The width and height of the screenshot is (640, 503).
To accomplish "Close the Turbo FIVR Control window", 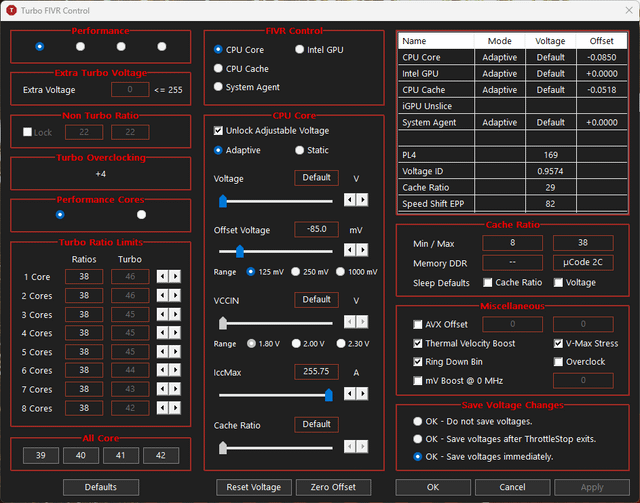I will pyautogui.click(x=629, y=10).
